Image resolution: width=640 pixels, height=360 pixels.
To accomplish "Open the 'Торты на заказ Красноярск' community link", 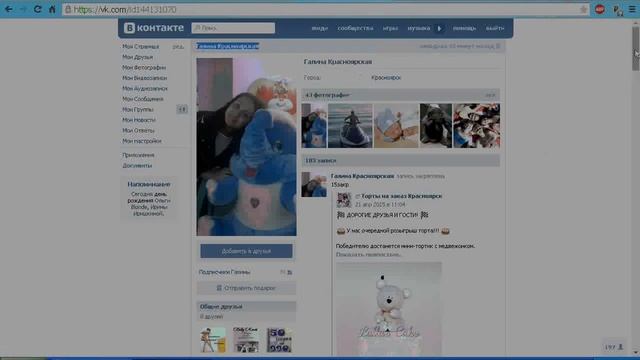I will click(402, 196).
